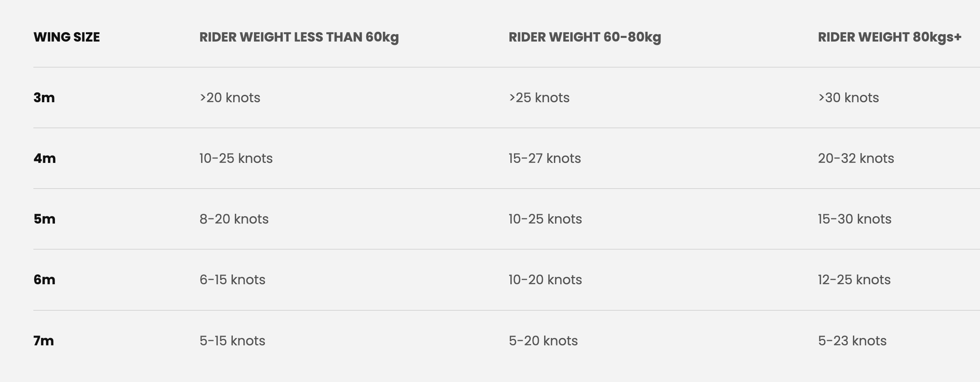Click the 5-20 knots cell
This screenshot has width=980, height=382.
click(x=543, y=341)
